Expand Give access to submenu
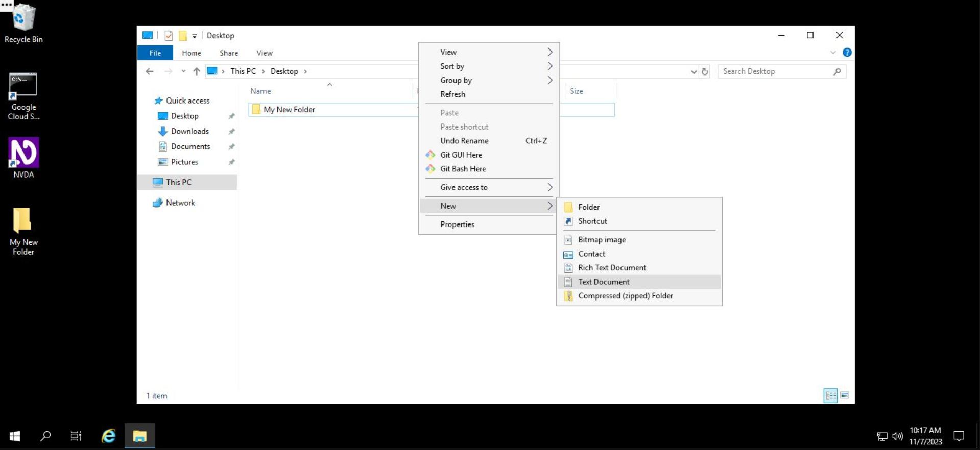Image resolution: width=980 pixels, height=450 pixels. (x=489, y=187)
